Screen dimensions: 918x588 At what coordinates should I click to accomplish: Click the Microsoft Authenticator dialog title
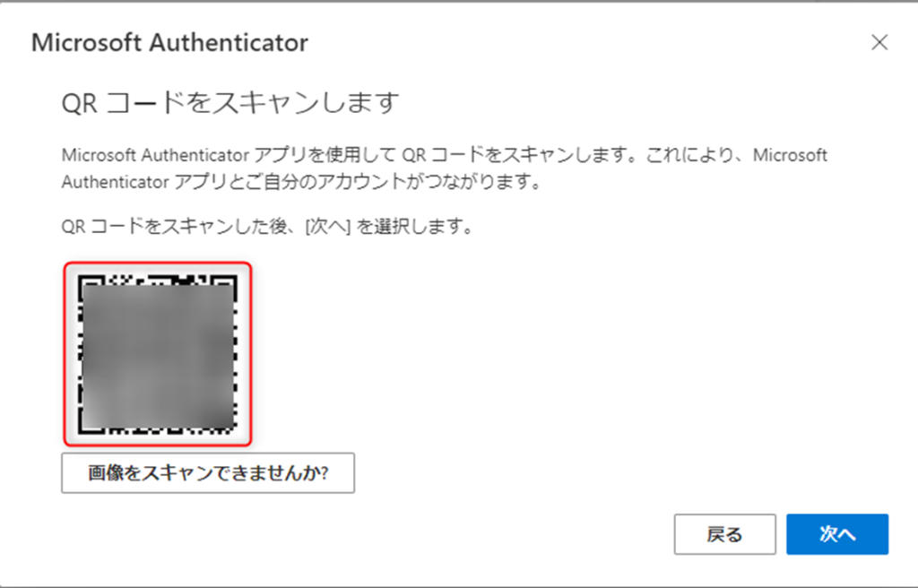[169, 43]
